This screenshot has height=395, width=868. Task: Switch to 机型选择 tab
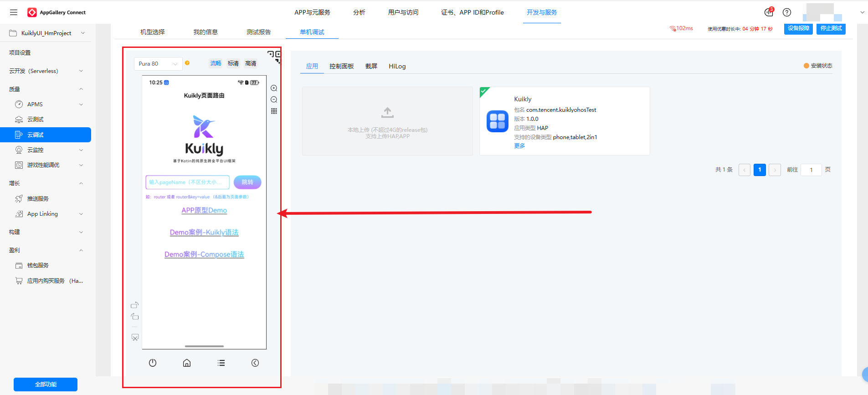[153, 32]
